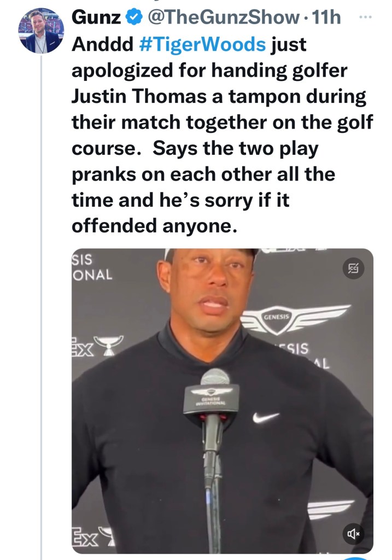Open the three-dot more options menu
Viewport: 392px width, 560px height.
(x=364, y=17)
